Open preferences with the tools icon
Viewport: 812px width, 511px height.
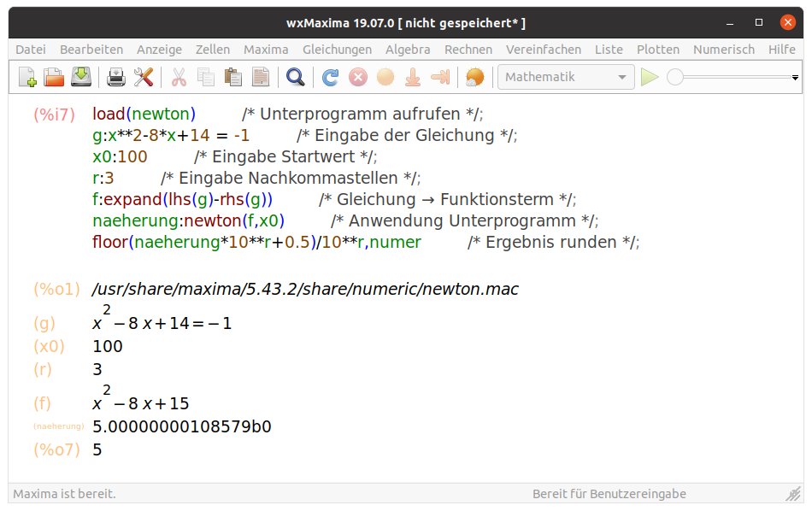click(x=144, y=77)
